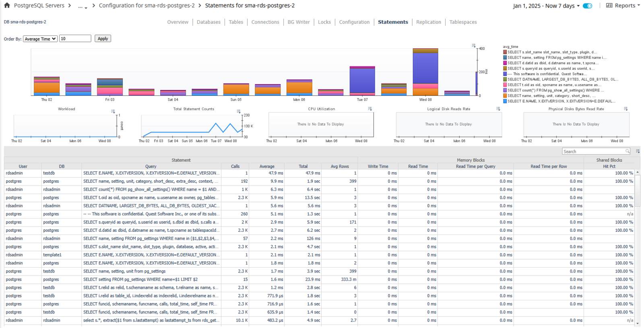Open Physical Disks Bytes Read Rate options icon
The image size is (644, 328).
coord(625,109)
